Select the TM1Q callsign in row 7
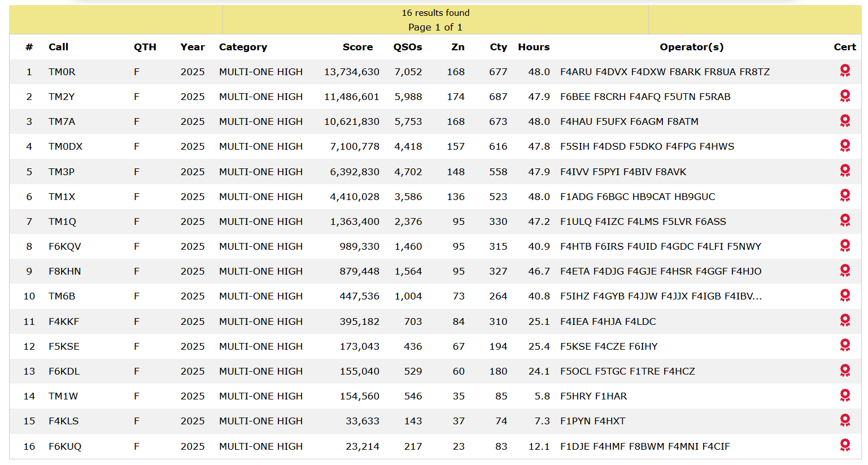This screenshot has width=868, height=465. coord(62,221)
